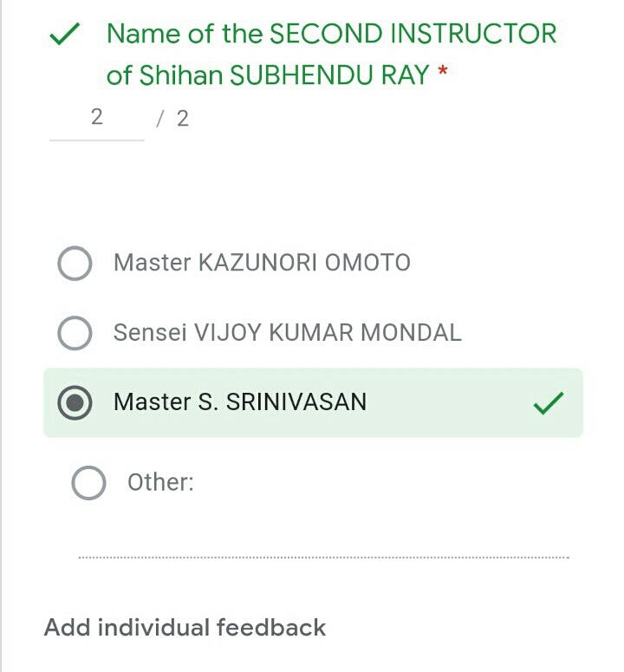Click the underline beneath the score field

pyautogui.click(x=96, y=139)
